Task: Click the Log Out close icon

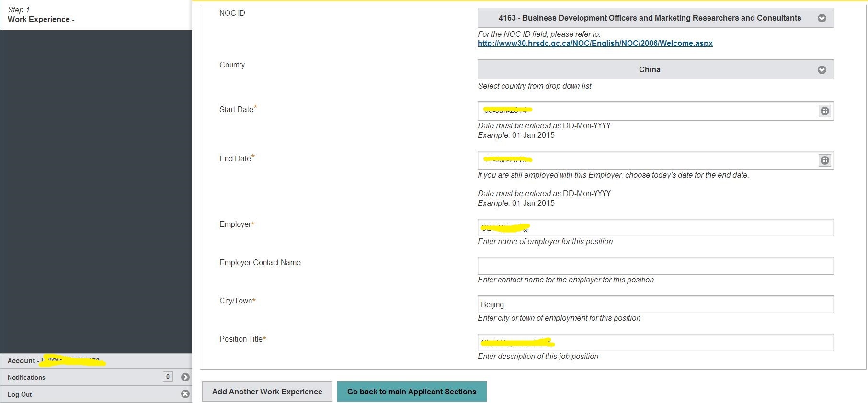Action: (x=185, y=394)
